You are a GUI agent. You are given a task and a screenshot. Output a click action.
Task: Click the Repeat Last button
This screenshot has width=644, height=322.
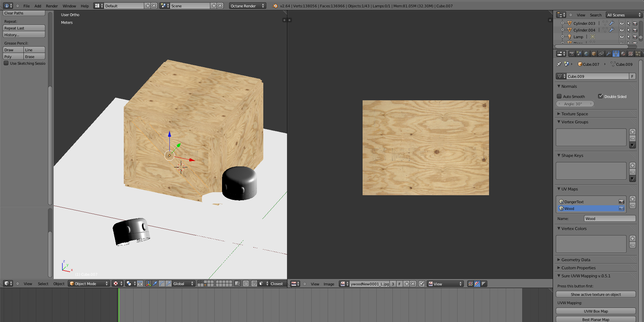24,28
